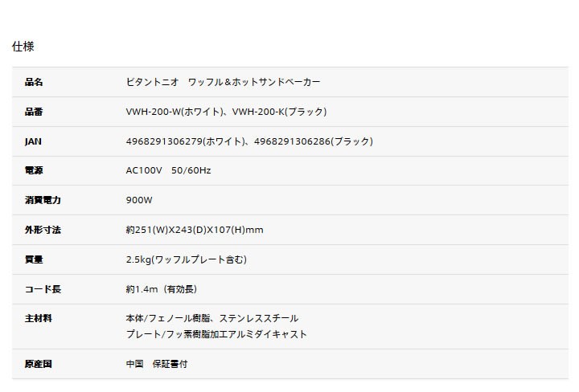Click the model number VWH-200-W text

click(x=154, y=112)
